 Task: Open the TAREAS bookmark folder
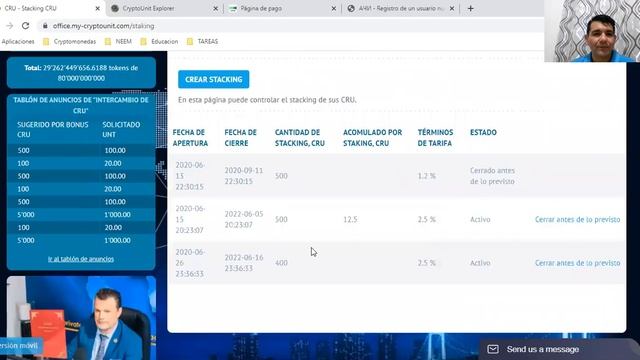coord(203,42)
